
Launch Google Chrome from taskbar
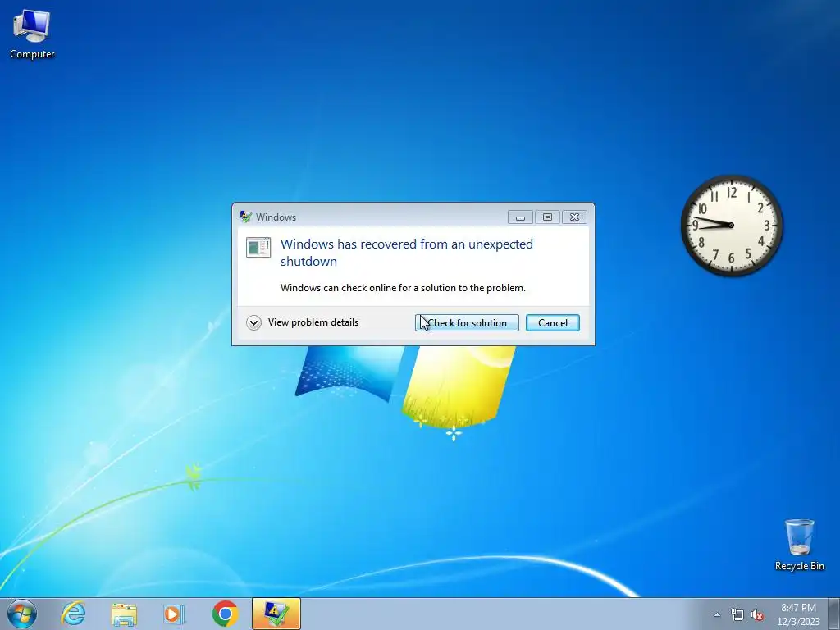point(225,614)
